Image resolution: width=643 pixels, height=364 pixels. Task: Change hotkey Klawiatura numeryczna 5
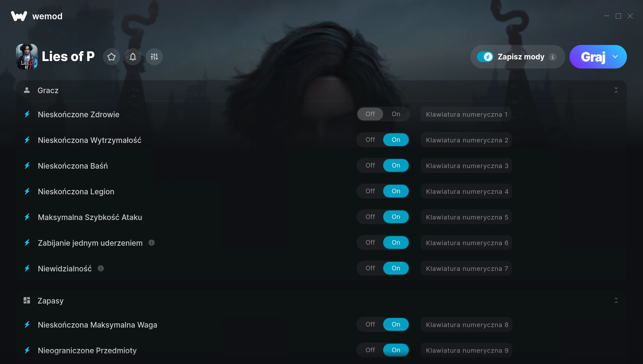(x=466, y=217)
